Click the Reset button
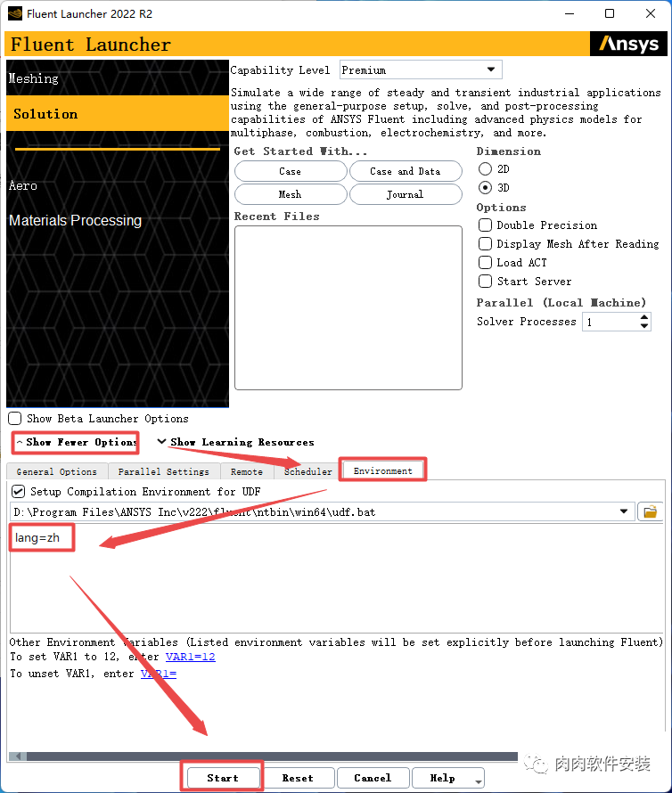 298,778
